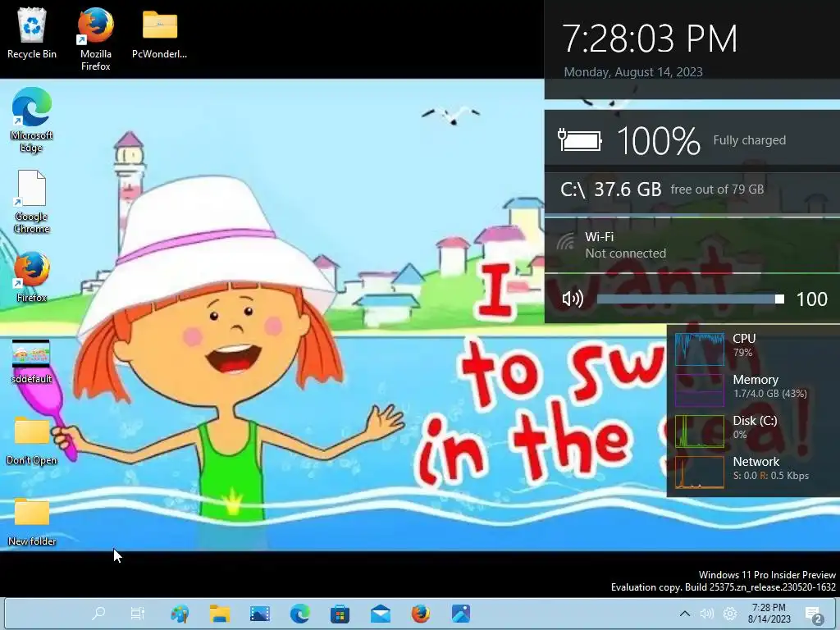Click the 7:28:03 PM clock widget
This screenshot has width=840, height=630.
click(x=650, y=39)
